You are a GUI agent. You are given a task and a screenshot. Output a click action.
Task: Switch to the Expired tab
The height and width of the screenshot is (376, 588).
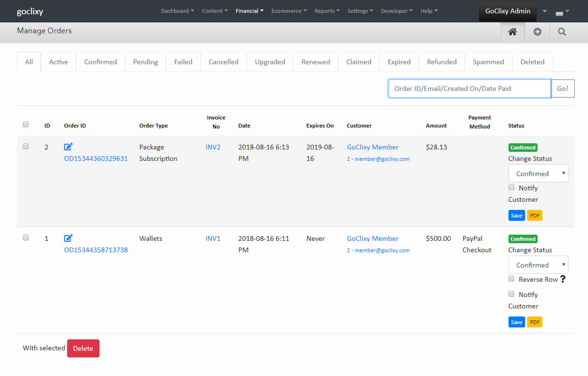point(399,62)
